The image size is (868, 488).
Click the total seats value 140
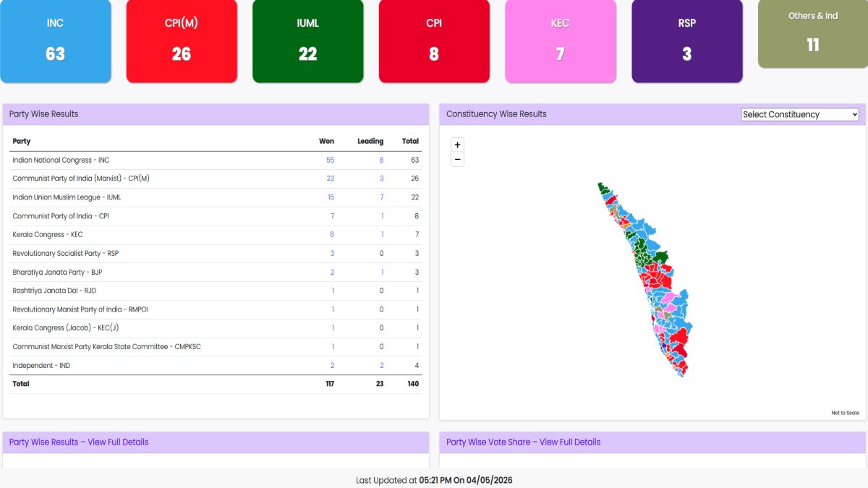click(x=412, y=384)
